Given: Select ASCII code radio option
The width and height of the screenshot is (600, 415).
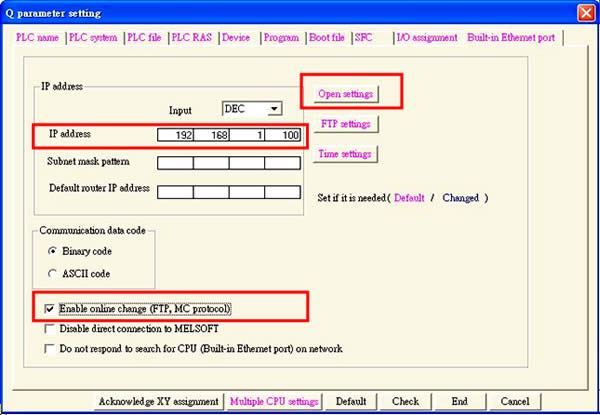Looking at the screenshot, I should [52, 271].
